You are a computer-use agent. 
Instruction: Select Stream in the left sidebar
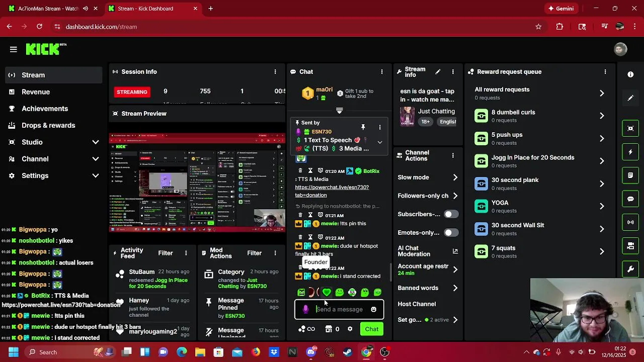coord(53,75)
